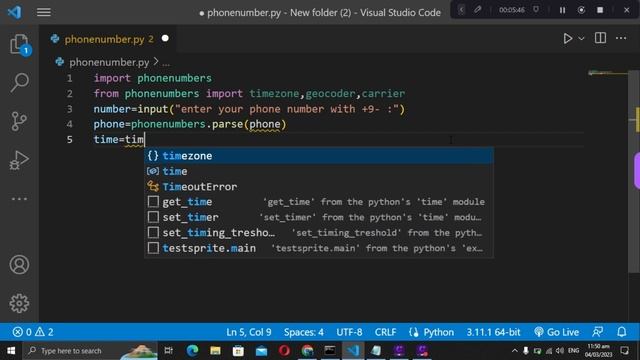640x360 pixels.
Task: Open the clock showing 11:50 am
Action: [598, 351]
